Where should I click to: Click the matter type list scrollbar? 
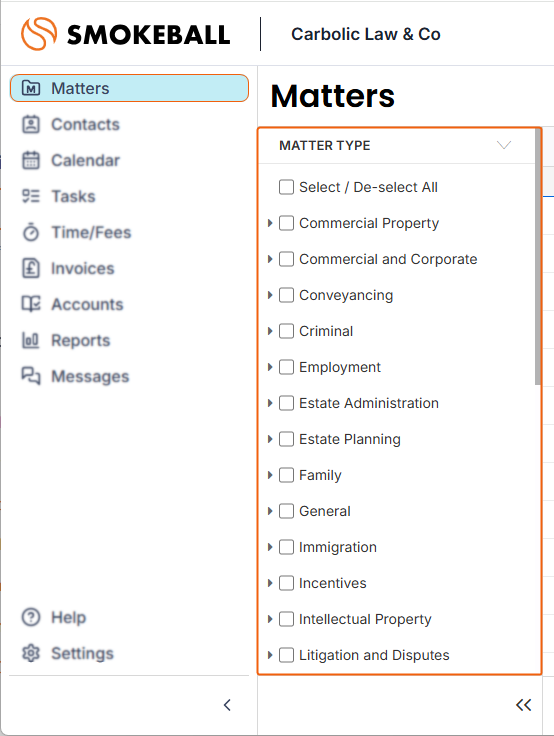(538, 257)
